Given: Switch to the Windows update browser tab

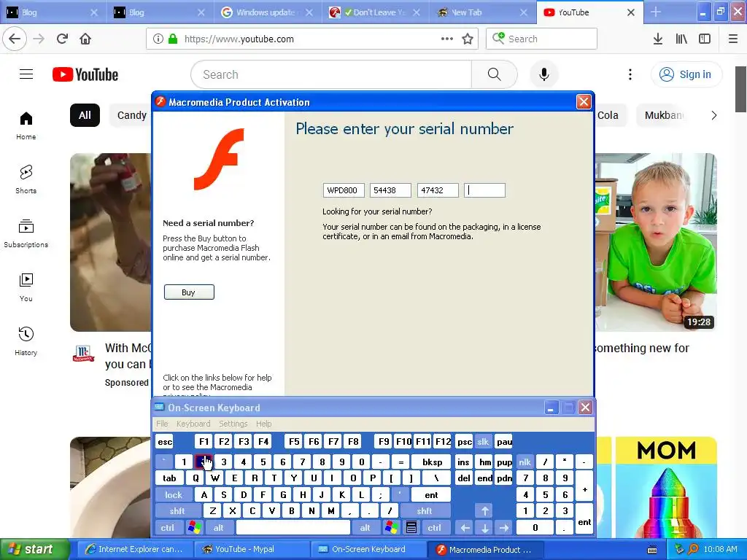Looking at the screenshot, I should 268,12.
